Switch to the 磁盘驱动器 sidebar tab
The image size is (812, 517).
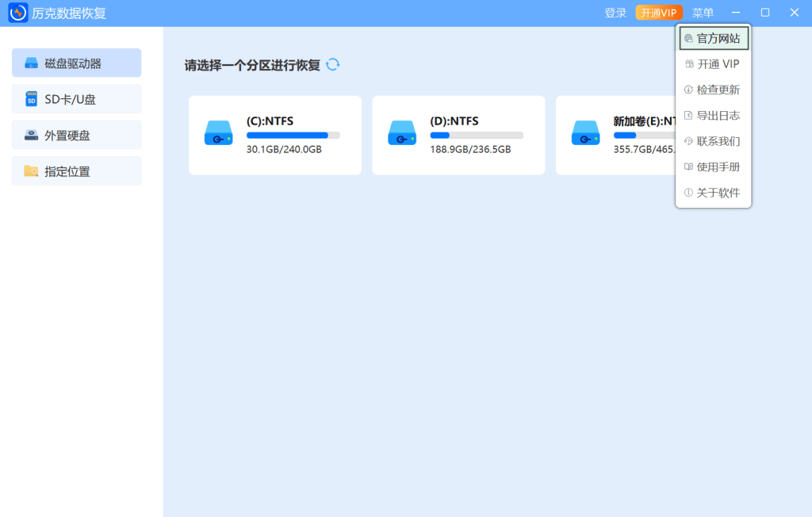click(x=77, y=63)
